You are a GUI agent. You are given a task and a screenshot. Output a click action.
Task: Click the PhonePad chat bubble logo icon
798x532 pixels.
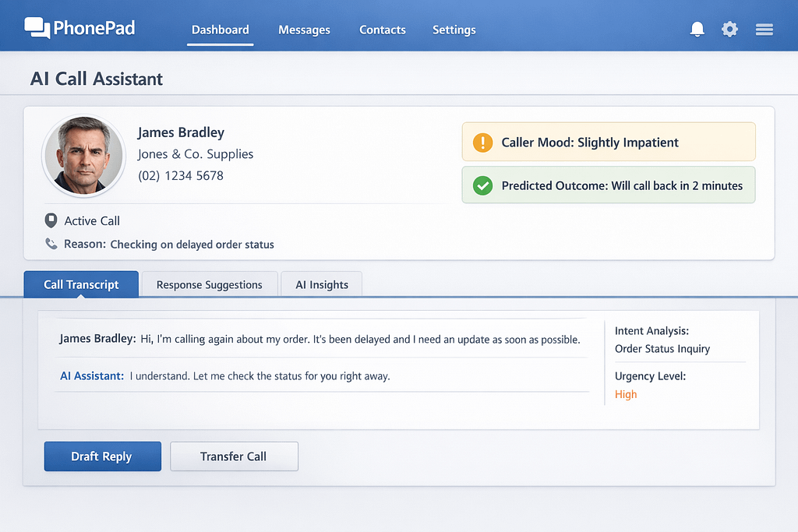pyautogui.click(x=37, y=27)
